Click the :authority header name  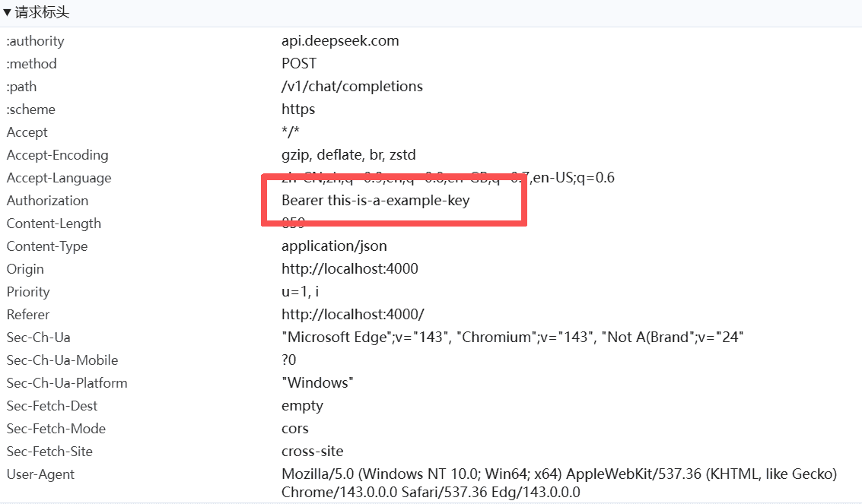[35, 41]
